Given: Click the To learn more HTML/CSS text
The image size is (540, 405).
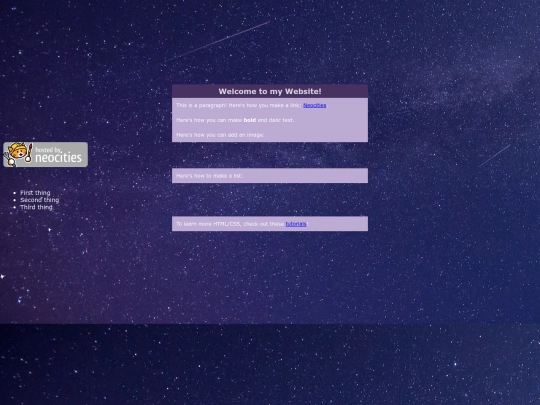Looking at the screenshot, I should click(208, 224).
